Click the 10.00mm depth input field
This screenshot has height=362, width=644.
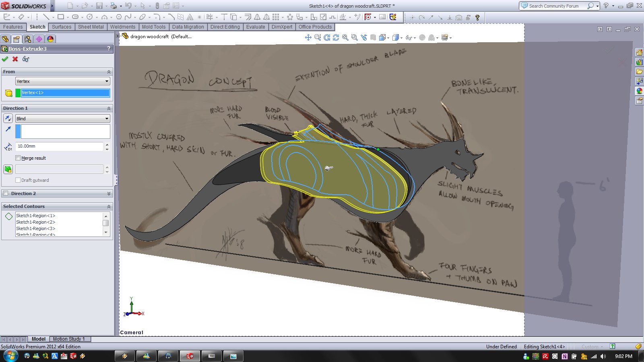[x=59, y=146]
